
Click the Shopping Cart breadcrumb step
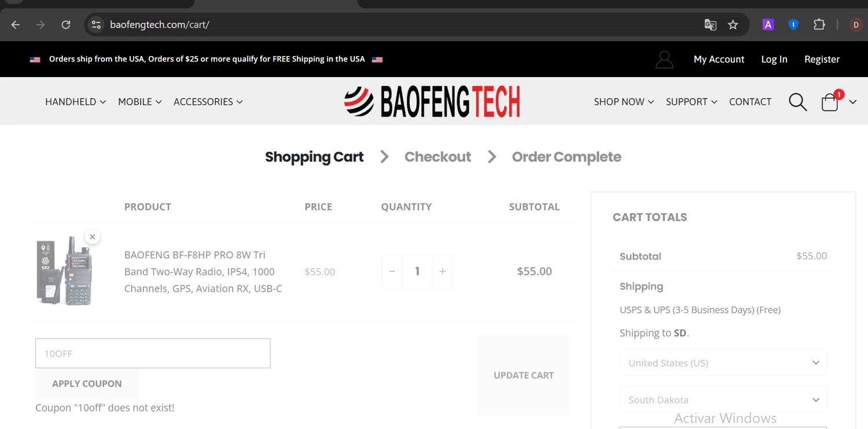[x=314, y=157]
